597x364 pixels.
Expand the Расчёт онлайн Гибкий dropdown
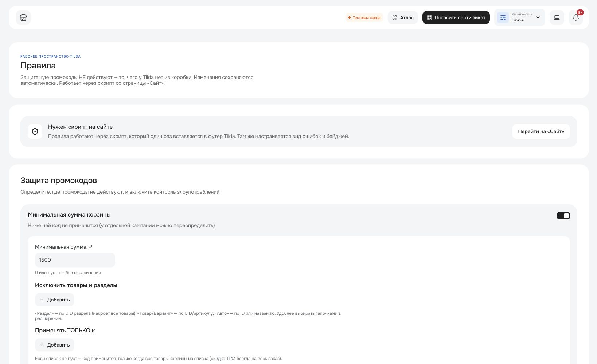[x=519, y=17]
